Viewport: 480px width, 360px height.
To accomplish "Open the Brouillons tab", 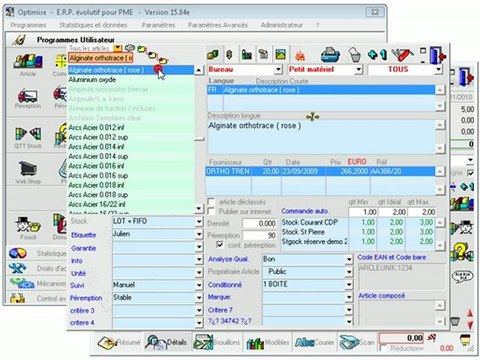I will point(217,342).
